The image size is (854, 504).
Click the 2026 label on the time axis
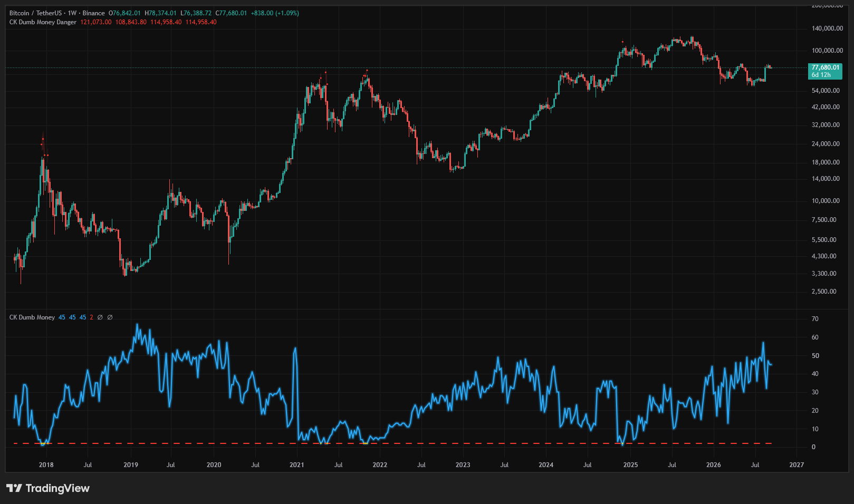click(x=713, y=465)
